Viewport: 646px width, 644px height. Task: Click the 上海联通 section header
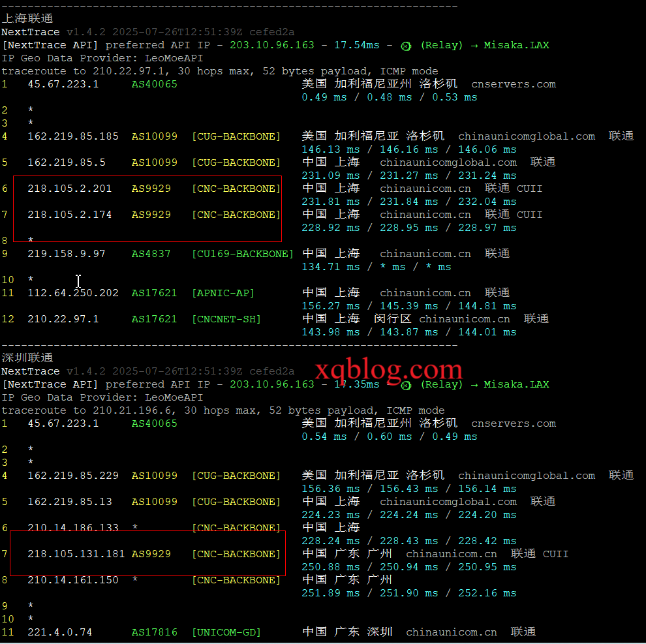point(27,19)
